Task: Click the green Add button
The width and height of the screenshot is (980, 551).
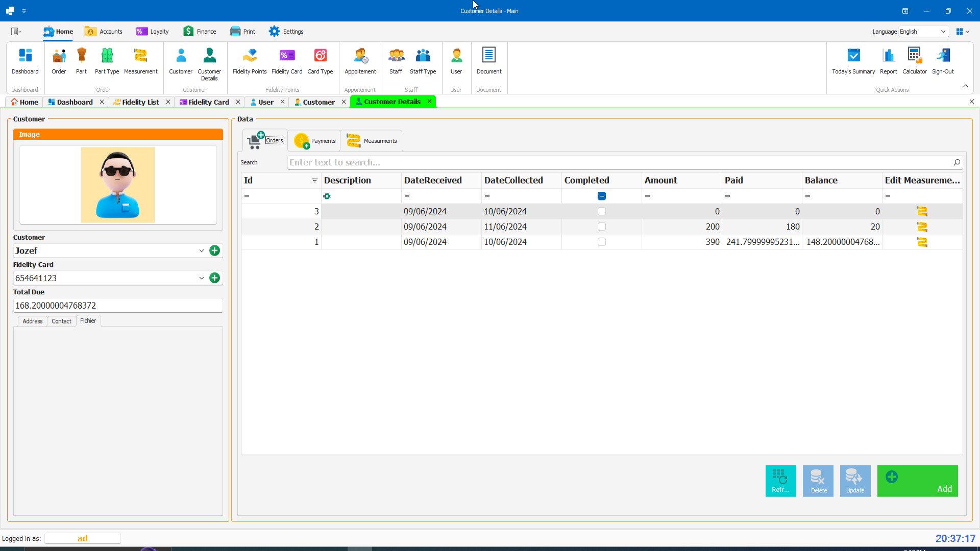Action: [x=917, y=481]
